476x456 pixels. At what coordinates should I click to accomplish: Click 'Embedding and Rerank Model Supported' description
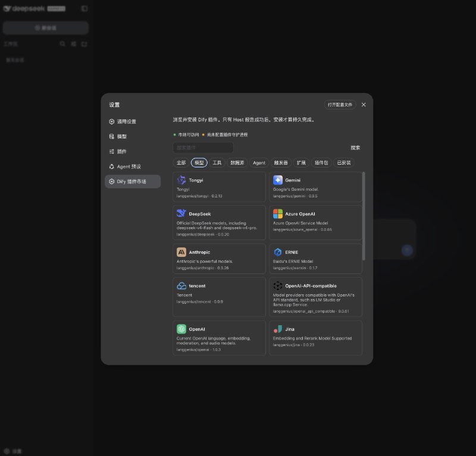[x=312, y=338]
